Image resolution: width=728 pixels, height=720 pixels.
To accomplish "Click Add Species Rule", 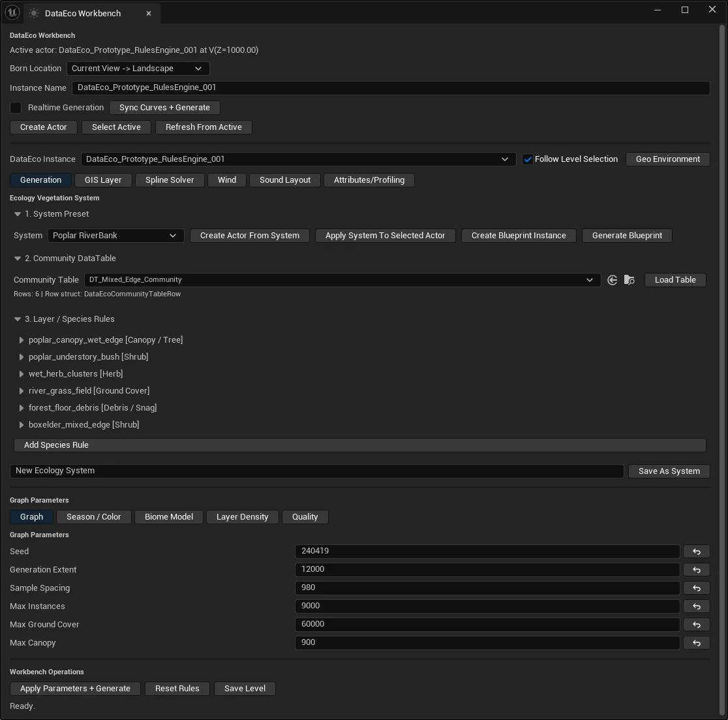I will [360, 445].
